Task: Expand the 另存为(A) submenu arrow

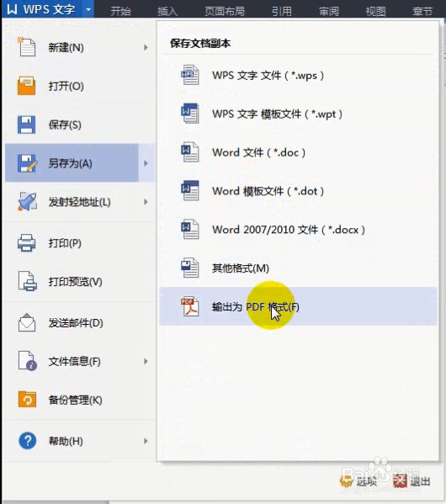Action: (x=146, y=163)
